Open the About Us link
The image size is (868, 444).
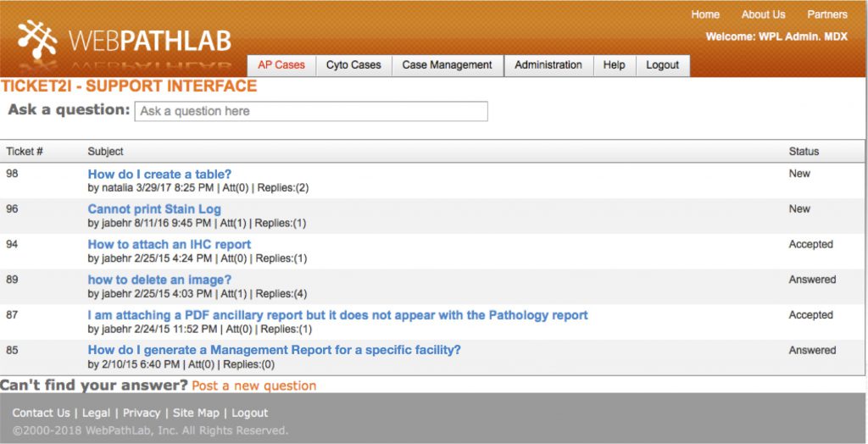[764, 15]
